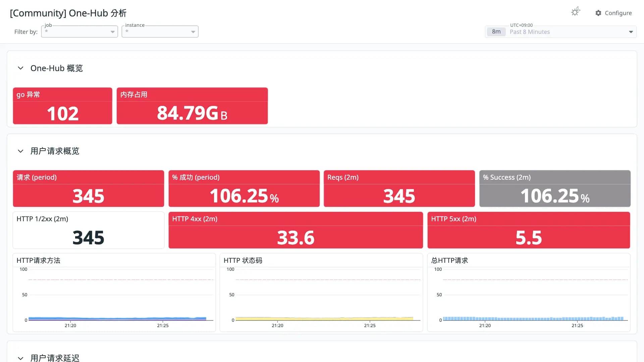The image size is (644, 362).
Task: Click the HTTP请求方法 chart title
Action: tap(38, 260)
